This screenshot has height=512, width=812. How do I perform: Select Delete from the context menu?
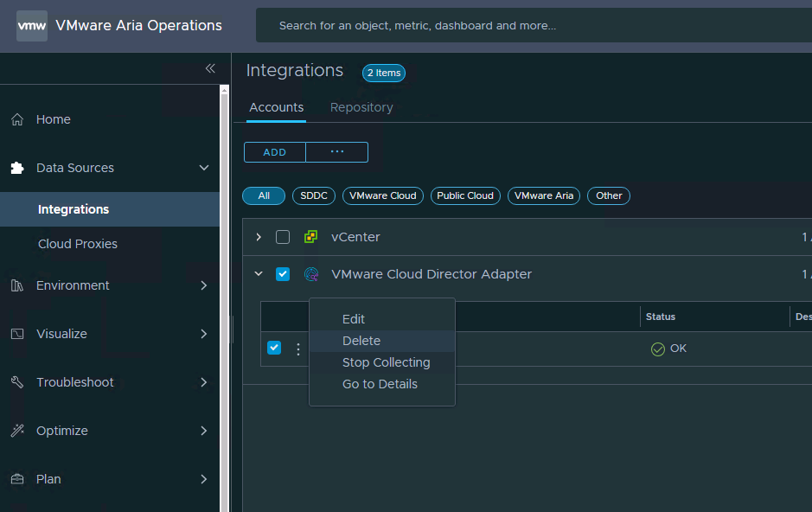[361, 341]
